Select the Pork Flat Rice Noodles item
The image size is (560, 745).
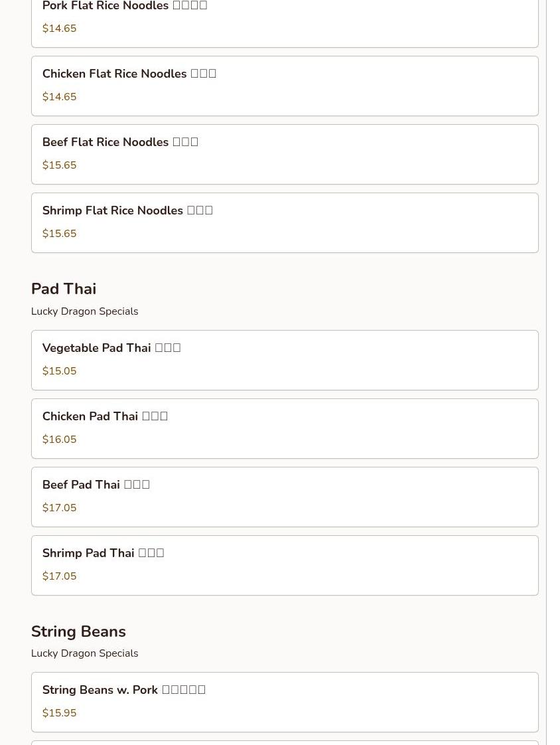(285, 21)
